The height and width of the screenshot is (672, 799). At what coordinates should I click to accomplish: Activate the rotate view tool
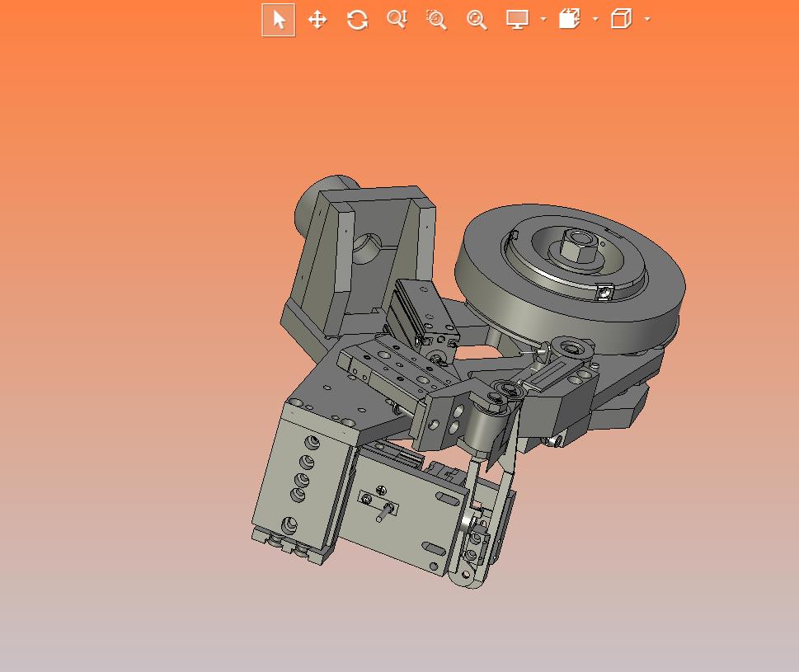click(x=357, y=20)
